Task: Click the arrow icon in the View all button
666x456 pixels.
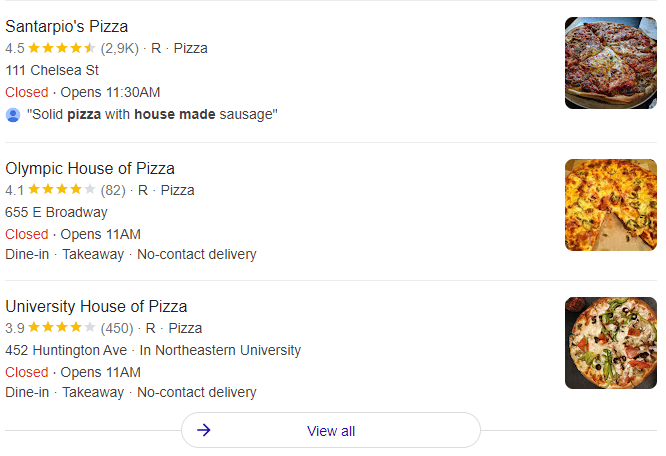Action: coord(204,430)
